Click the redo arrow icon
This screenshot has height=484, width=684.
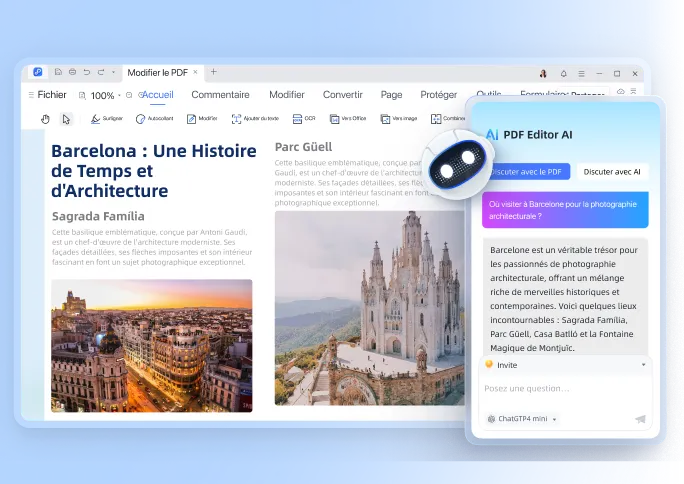click(101, 72)
